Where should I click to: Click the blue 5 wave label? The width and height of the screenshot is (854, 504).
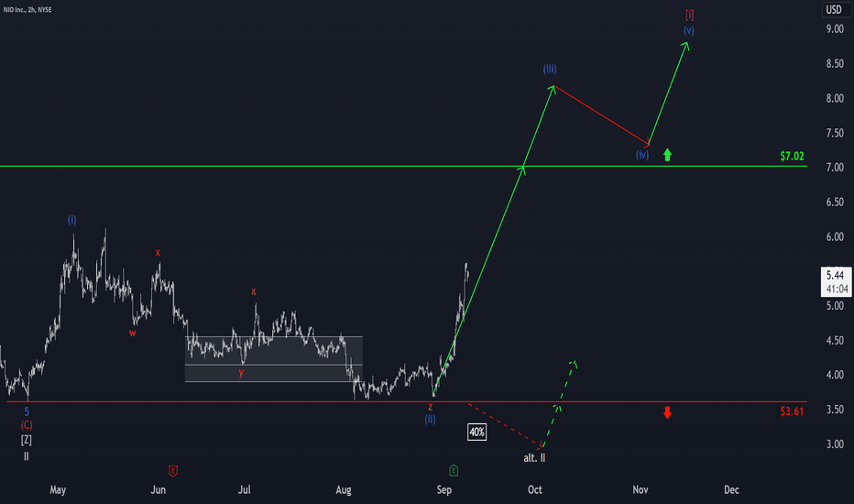tap(27, 412)
